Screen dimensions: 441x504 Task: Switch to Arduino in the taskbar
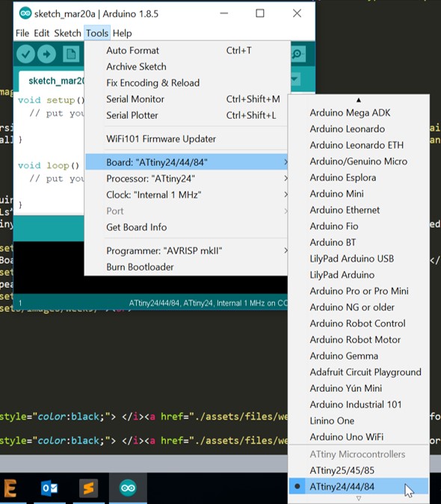(128, 488)
